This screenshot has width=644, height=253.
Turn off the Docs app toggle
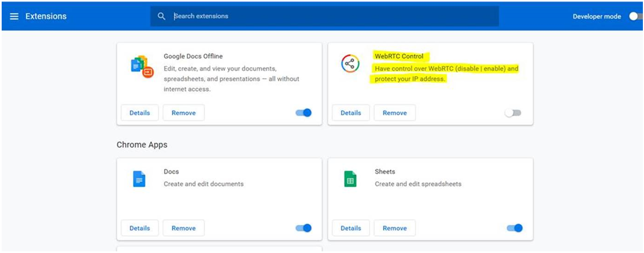coord(304,228)
